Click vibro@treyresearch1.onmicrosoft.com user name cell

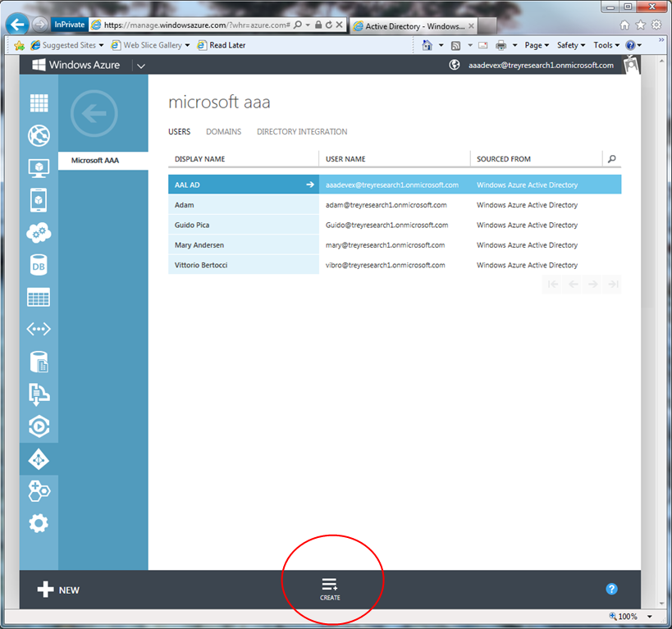386,265
